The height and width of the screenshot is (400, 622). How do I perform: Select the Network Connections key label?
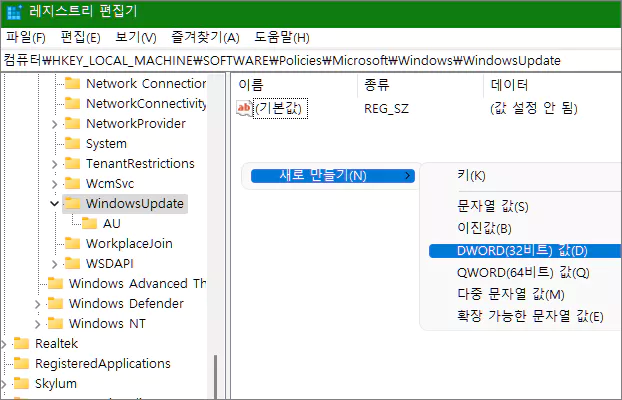[x=146, y=83]
